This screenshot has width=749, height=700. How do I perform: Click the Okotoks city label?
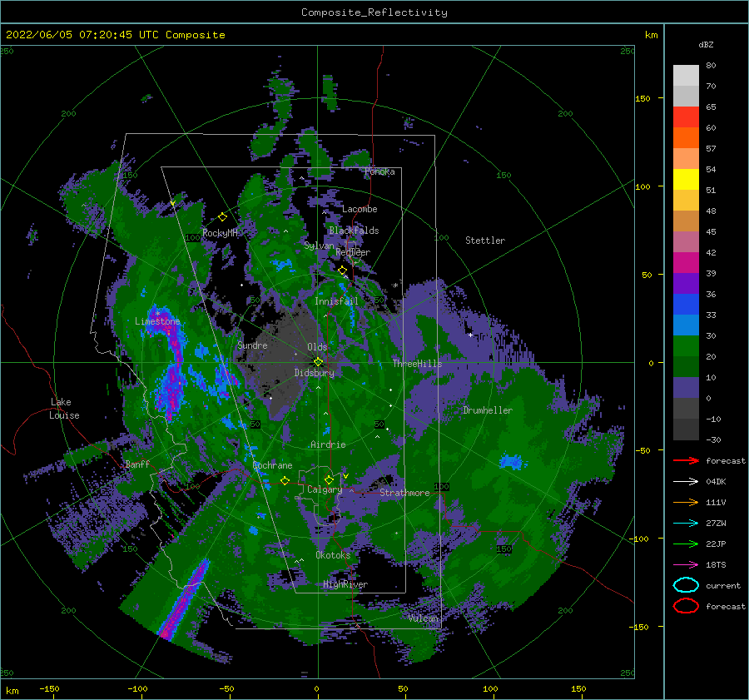tap(333, 554)
